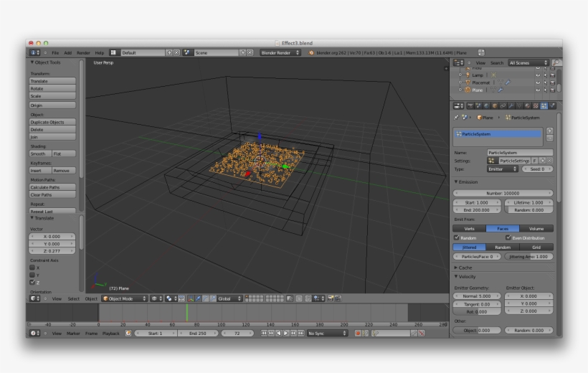The width and height of the screenshot is (588, 373).
Task: Click the Lifetime 1.000 slider
Action: click(x=528, y=202)
